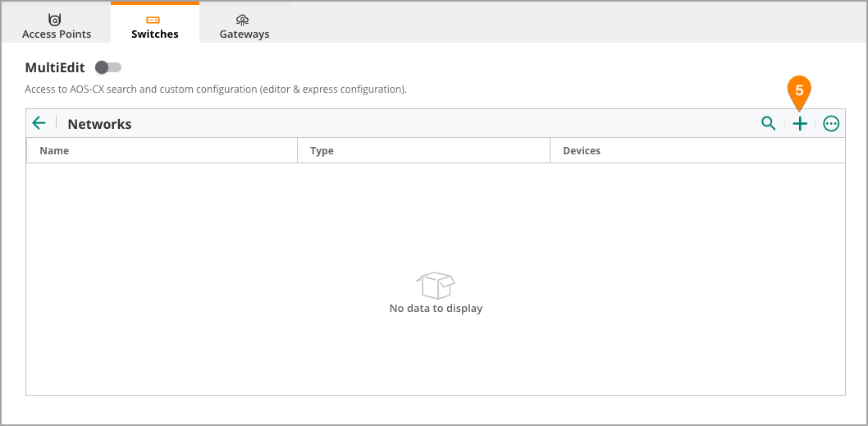The width and height of the screenshot is (868, 426).
Task: Add a new network with plus icon
Action: 800,124
